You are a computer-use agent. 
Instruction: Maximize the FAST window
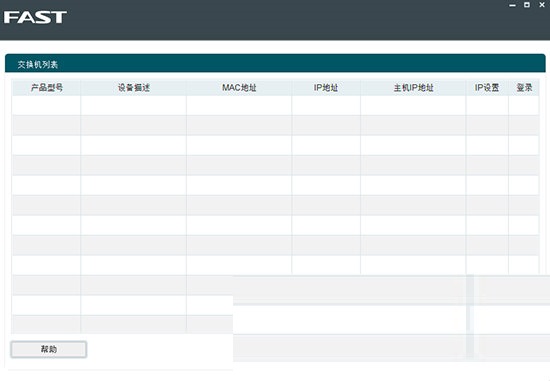click(527, 5)
